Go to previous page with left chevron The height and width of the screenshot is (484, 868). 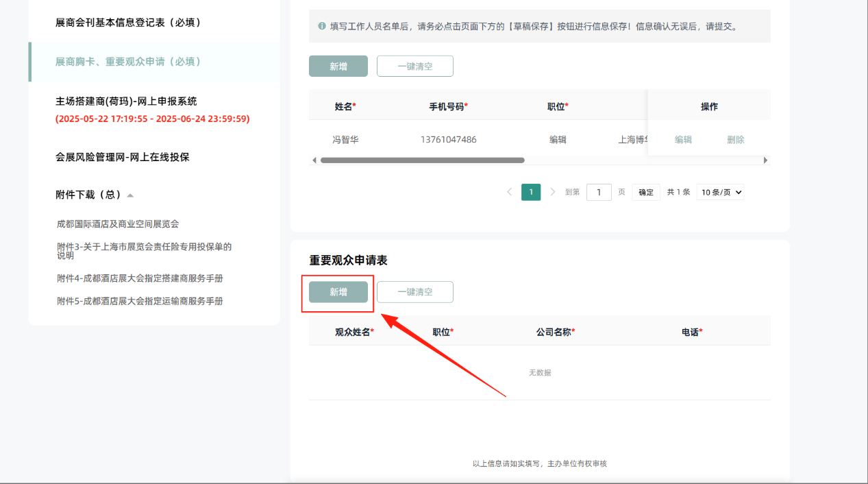click(509, 192)
